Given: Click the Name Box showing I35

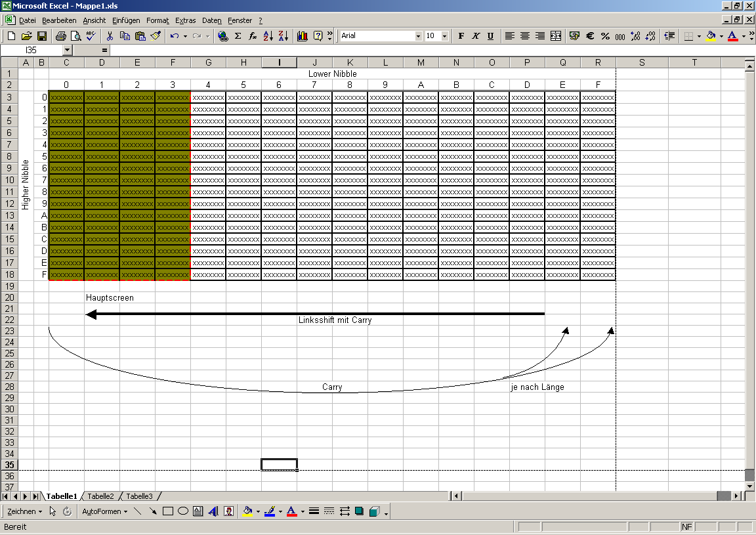Looking at the screenshot, I should pos(31,50).
